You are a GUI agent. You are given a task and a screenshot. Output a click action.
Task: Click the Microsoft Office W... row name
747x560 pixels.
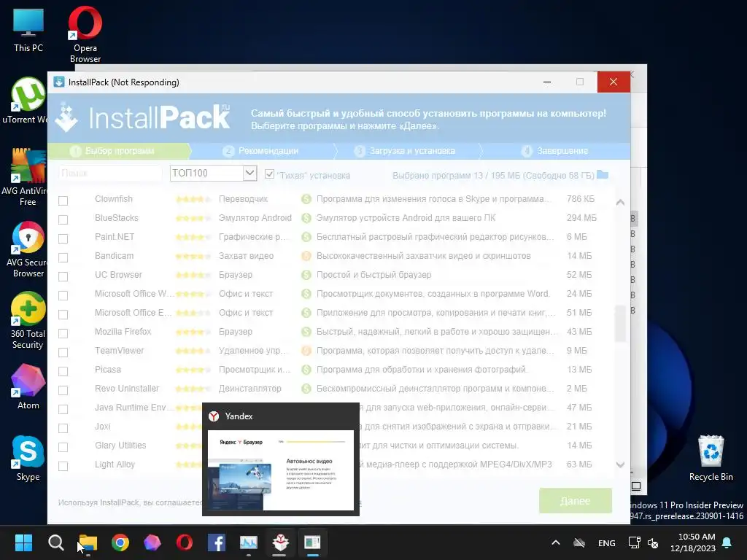tap(133, 294)
